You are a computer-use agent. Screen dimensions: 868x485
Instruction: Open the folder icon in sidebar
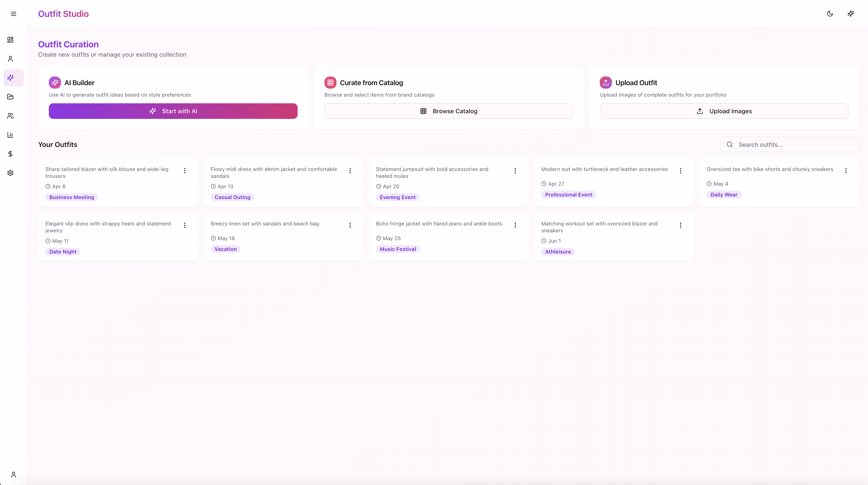coord(10,97)
